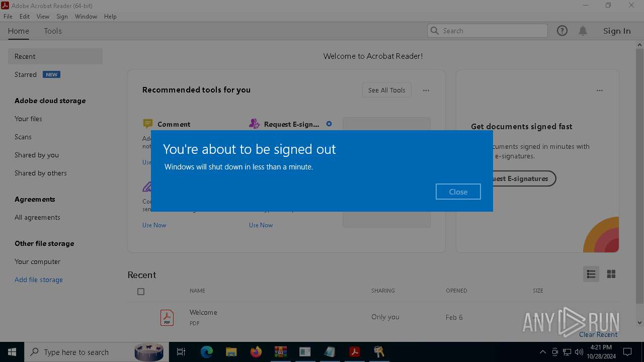The image size is (644, 362).
Task: Click the scrollbar up arrow
Action: tap(639, 45)
